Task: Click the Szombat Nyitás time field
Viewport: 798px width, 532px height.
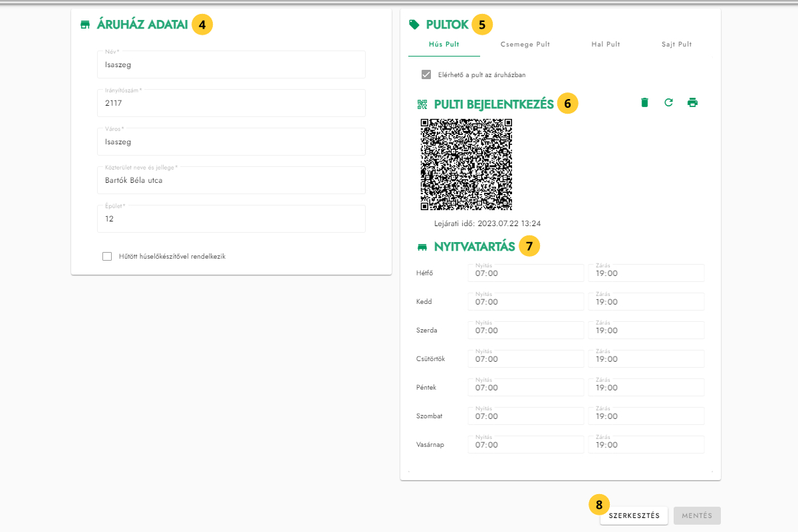Action: click(x=526, y=416)
